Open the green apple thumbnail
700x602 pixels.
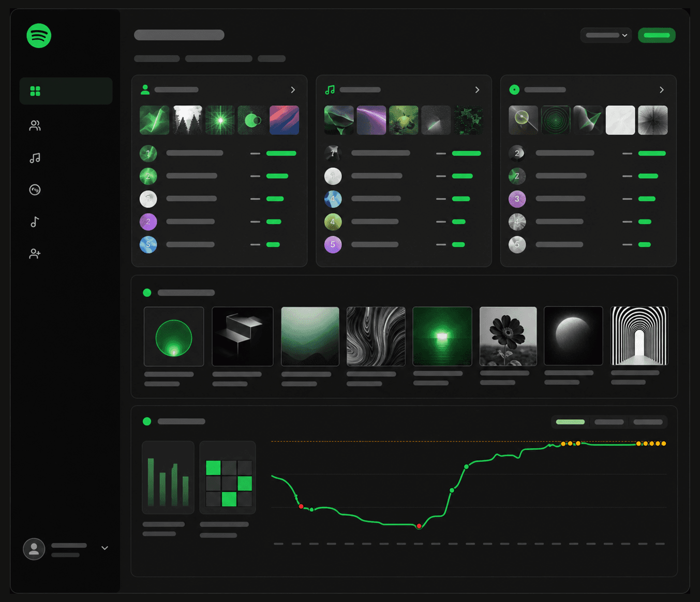coord(404,120)
